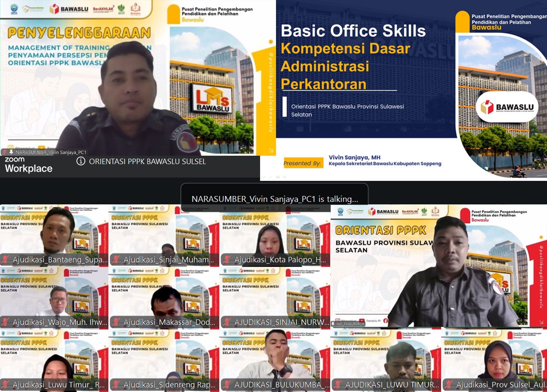This screenshot has height=392, width=547.
Task: Select the NARASUMBER_Vivin Sanjaya speaker video
Action: (138, 78)
